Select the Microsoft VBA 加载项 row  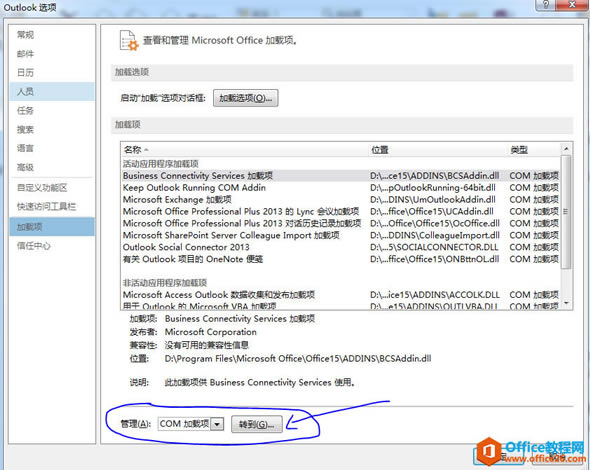click(x=341, y=306)
